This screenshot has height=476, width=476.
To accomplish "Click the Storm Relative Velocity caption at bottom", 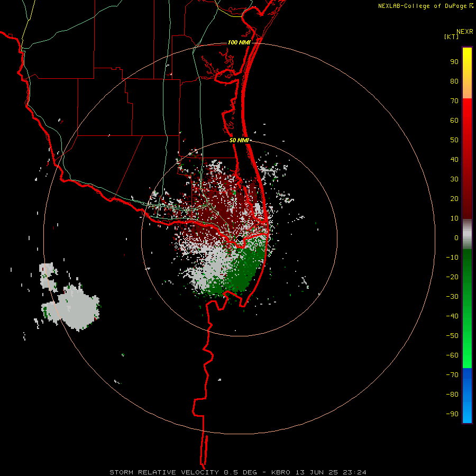I will (237, 472).
